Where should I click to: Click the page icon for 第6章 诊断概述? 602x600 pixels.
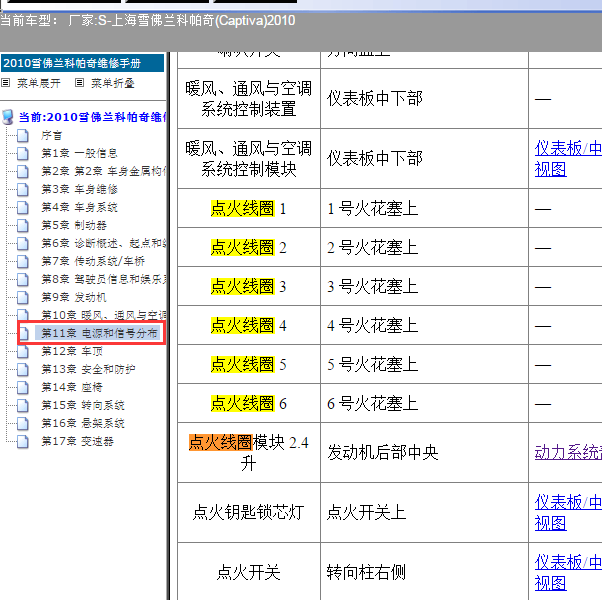pyautogui.click(x=23, y=243)
